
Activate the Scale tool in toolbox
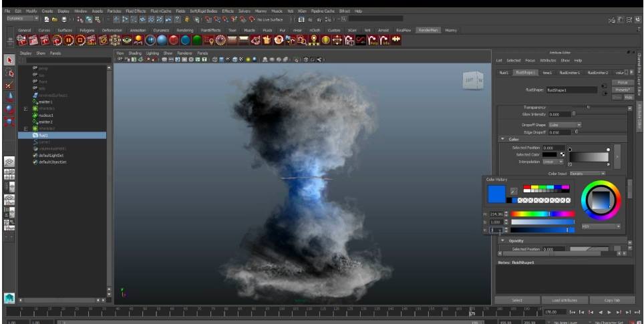(9, 121)
